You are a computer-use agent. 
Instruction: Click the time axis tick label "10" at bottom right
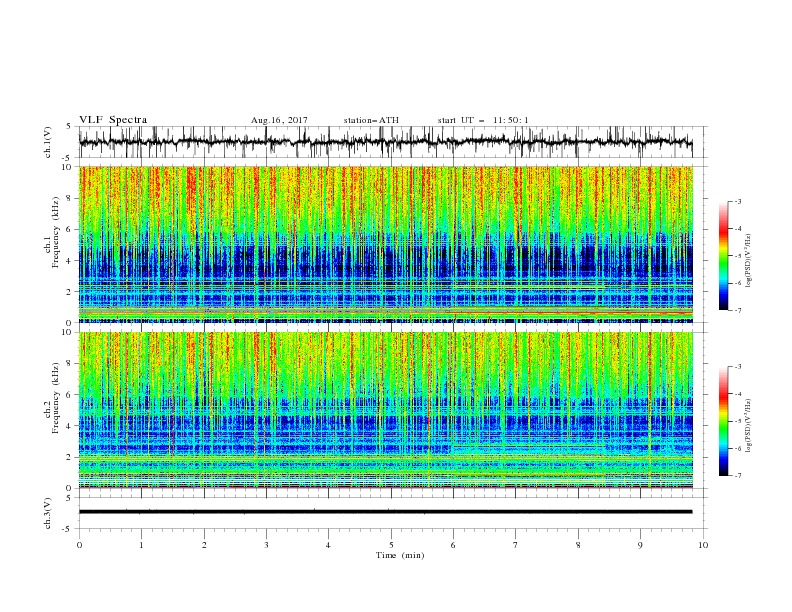(x=703, y=545)
